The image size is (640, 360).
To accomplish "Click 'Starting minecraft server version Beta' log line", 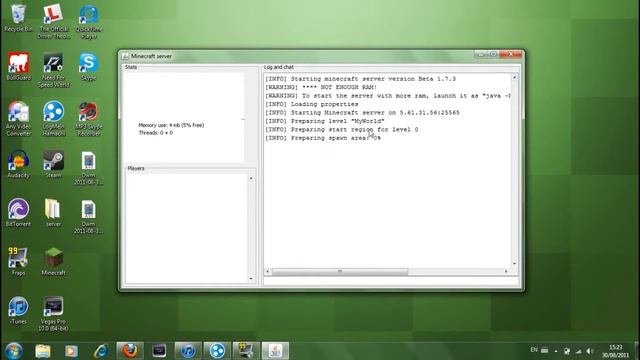I will (x=360, y=79).
